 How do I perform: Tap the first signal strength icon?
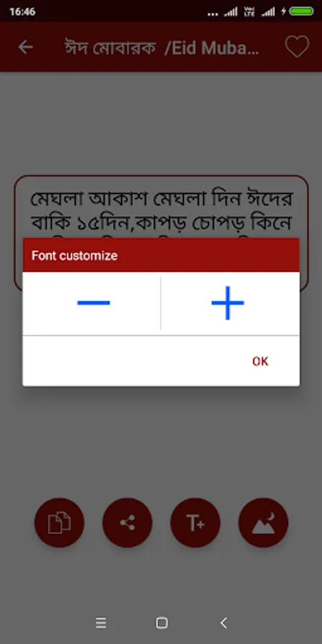click(230, 12)
